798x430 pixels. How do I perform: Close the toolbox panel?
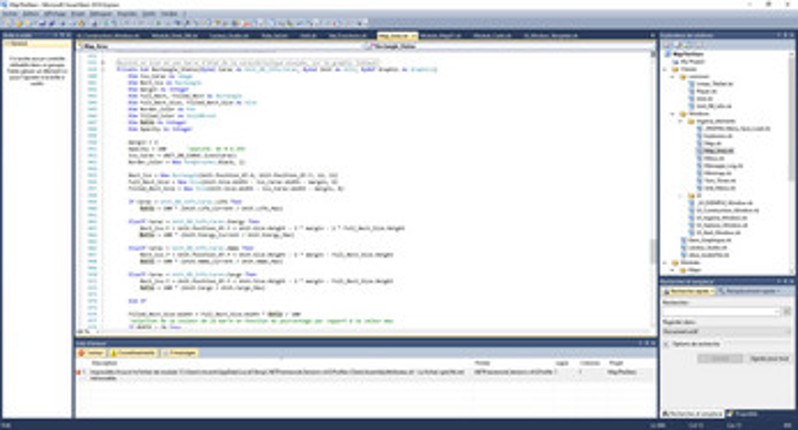69,35
